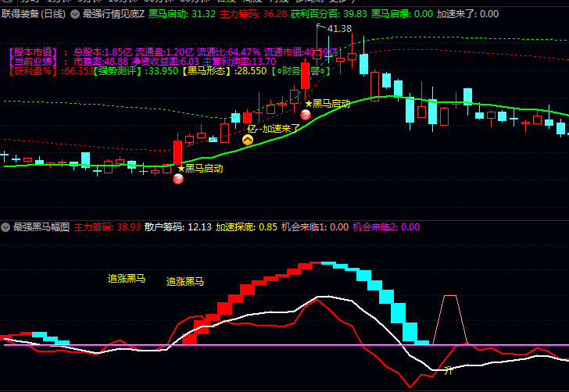The width and height of the screenshot is (569, 392).
Task: Click the lower ★黑马启动 label
Action: point(200,169)
